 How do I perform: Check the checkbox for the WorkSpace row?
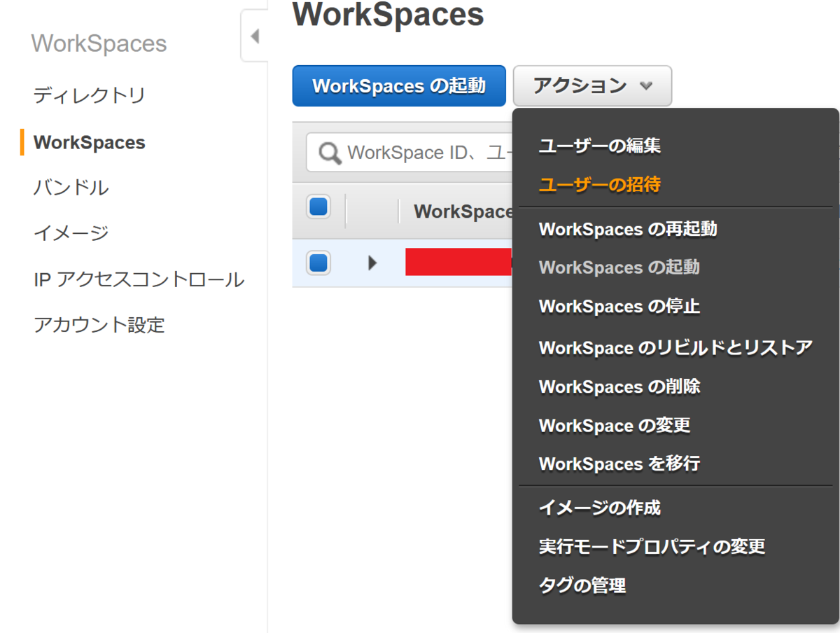[x=318, y=262]
